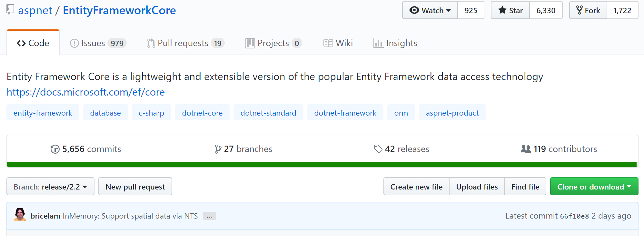Image resolution: width=644 pixels, height=236 pixels.
Task: Select the dotnet-core topic tag
Action: click(202, 113)
